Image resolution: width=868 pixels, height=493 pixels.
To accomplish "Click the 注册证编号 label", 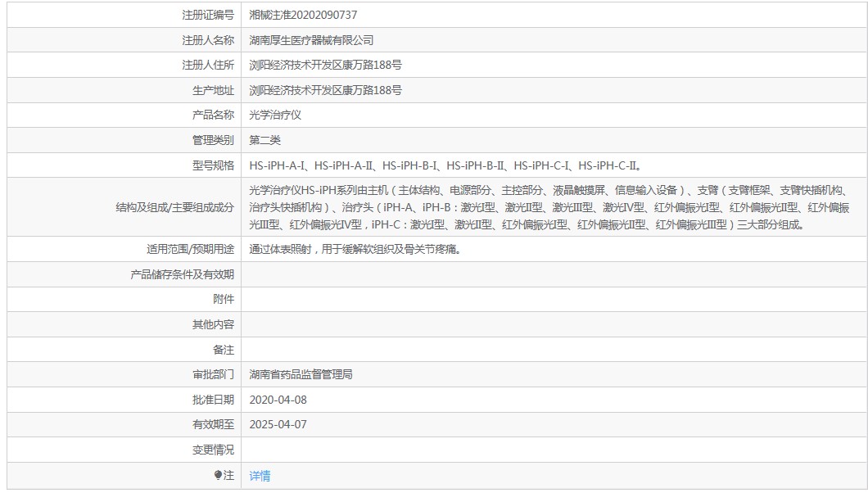I will point(208,15).
